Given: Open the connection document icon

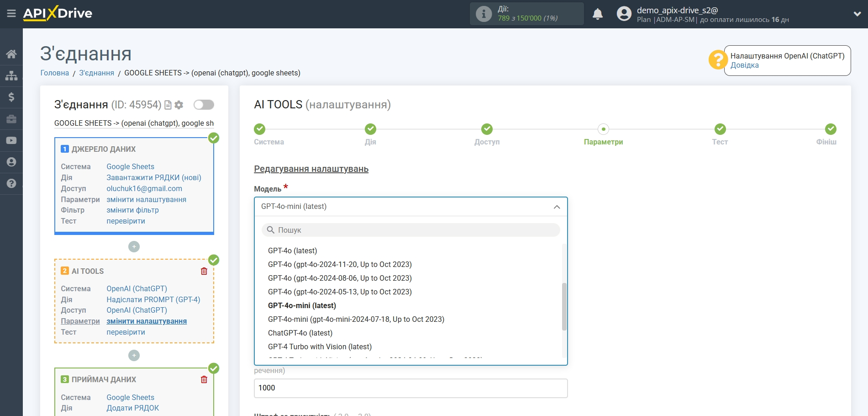Looking at the screenshot, I should click(168, 105).
